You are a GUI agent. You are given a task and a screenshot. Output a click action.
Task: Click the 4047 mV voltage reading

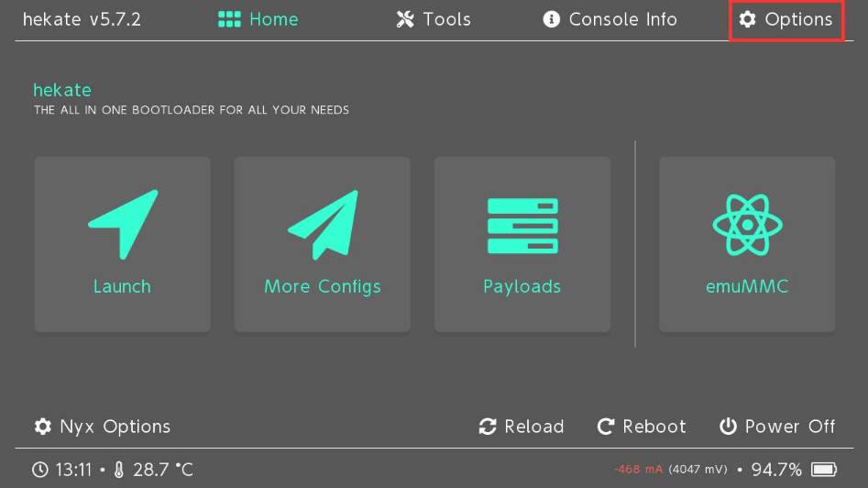698,470
